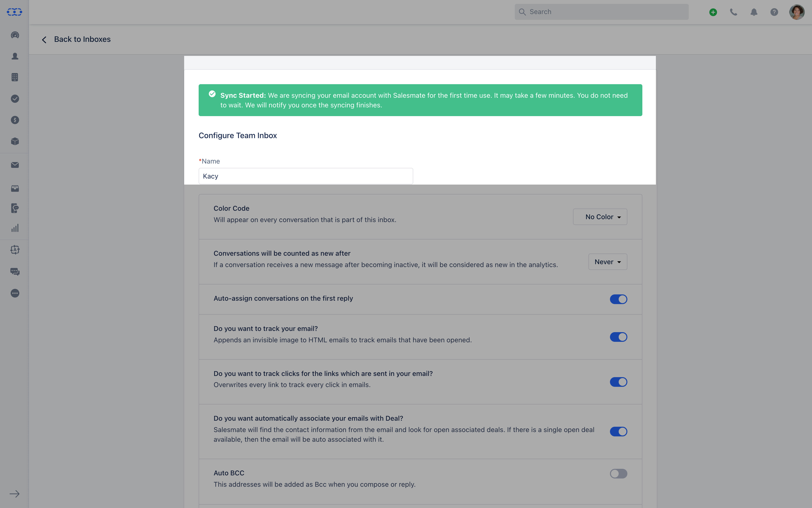812x508 pixels.
Task: Open Contacts person icon in sidebar
Action: click(15, 56)
